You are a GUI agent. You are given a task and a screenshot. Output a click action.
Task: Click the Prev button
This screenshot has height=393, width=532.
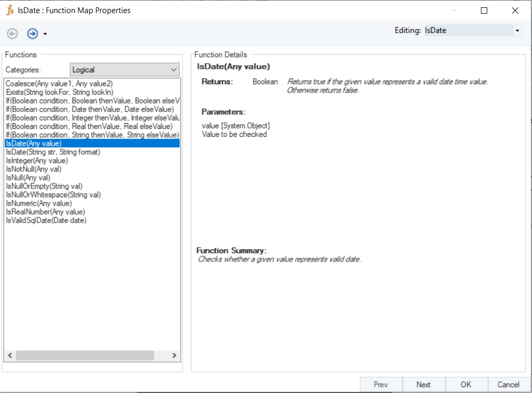(380, 385)
